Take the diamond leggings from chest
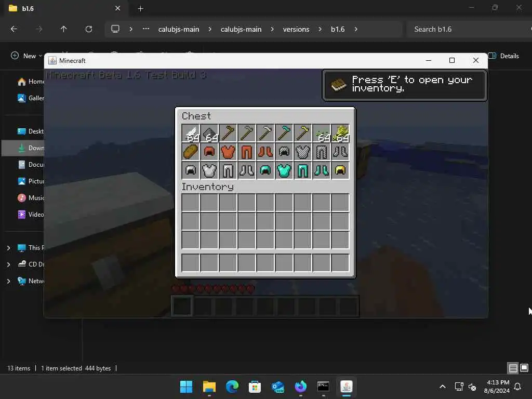The width and height of the screenshot is (532, 399). (x=303, y=170)
